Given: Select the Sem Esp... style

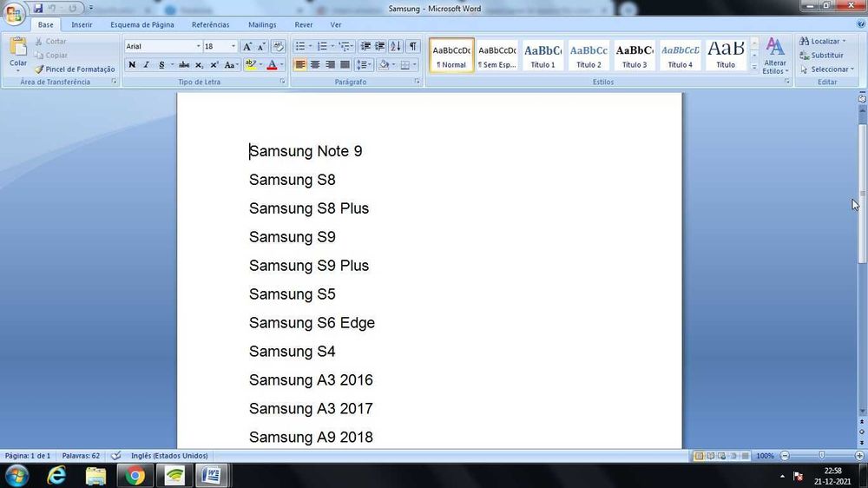Looking at the screenshot, I should pos(497,56).
